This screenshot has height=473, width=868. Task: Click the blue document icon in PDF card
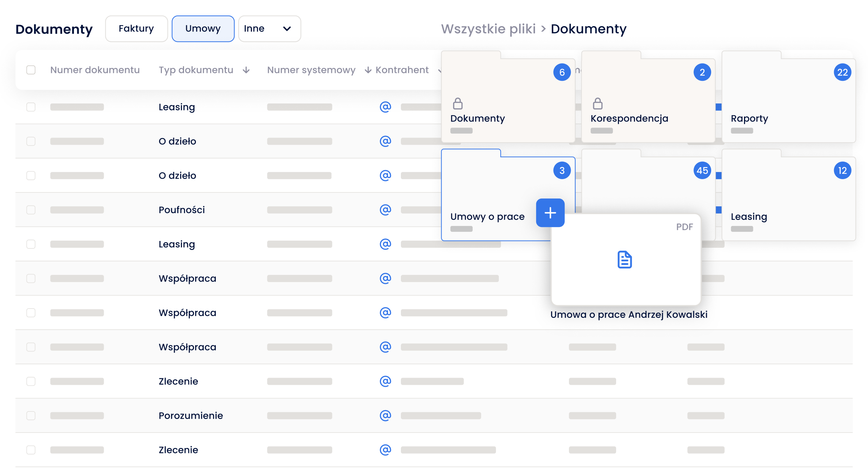625,260
